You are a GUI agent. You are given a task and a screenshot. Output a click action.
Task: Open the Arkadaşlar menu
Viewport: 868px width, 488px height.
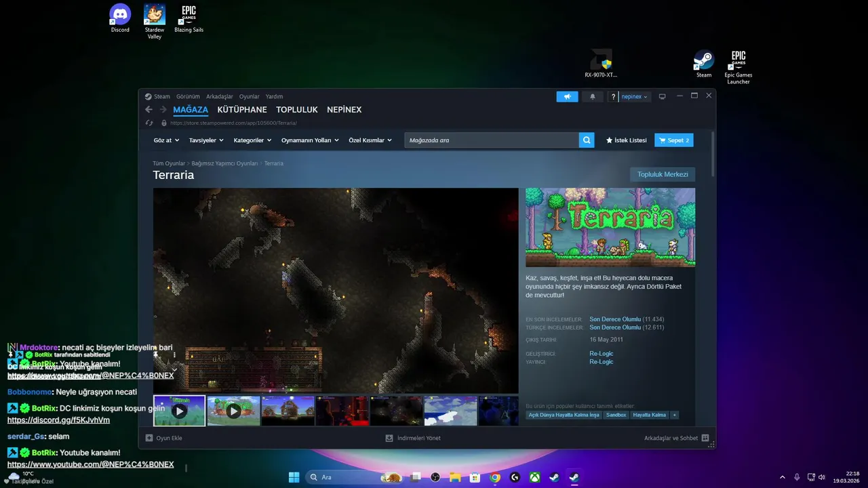220,96
